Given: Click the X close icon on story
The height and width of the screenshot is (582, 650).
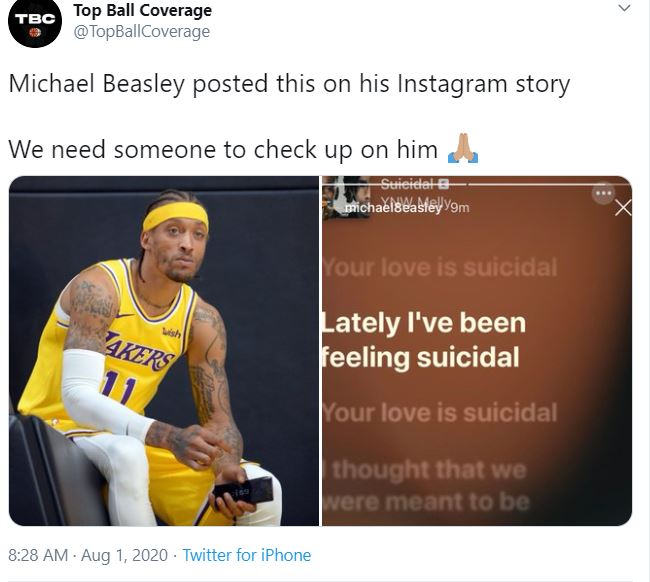Looking at the screenshot, I should click(x=623, y=208).
